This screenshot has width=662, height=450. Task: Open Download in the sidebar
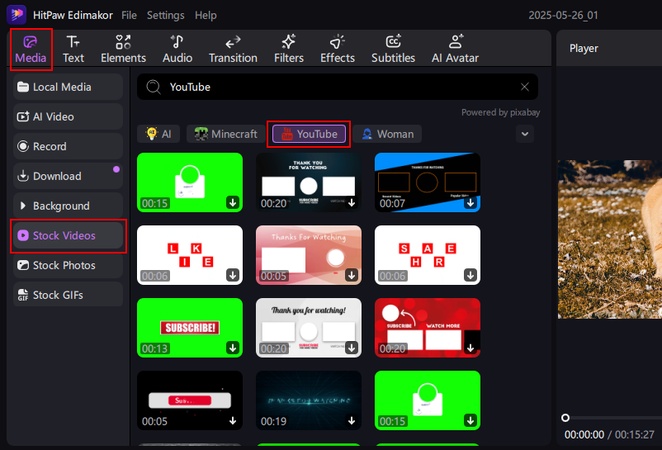pyautogui.click(x=68, y=176)
